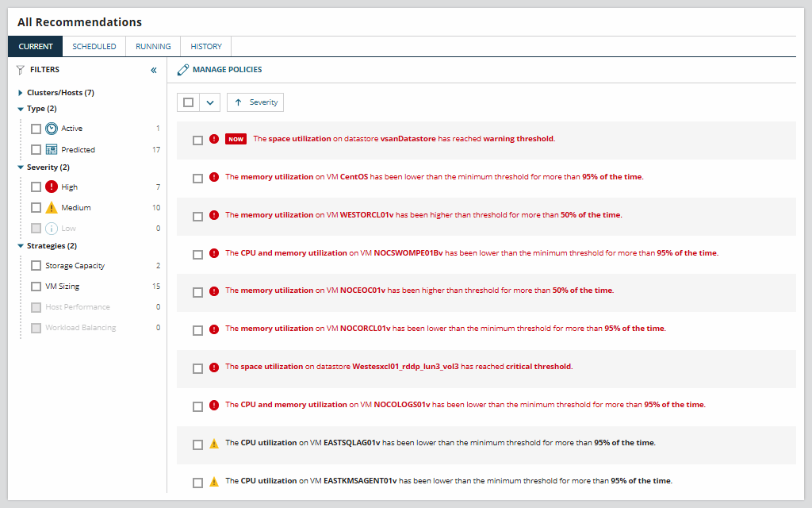Expand the Clusters/Hosts filter section

pyautogui.click(x=19, y=93)
